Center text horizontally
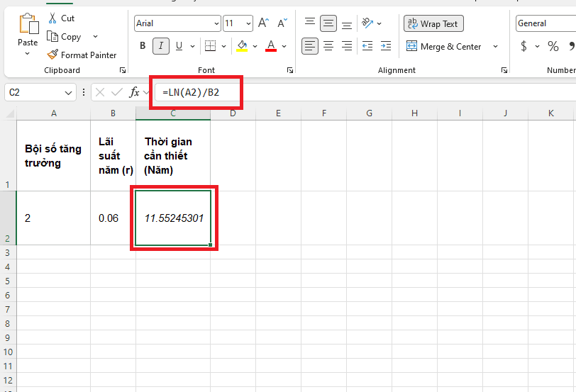This screenshot has height=392, width=576. coord(328,46)
